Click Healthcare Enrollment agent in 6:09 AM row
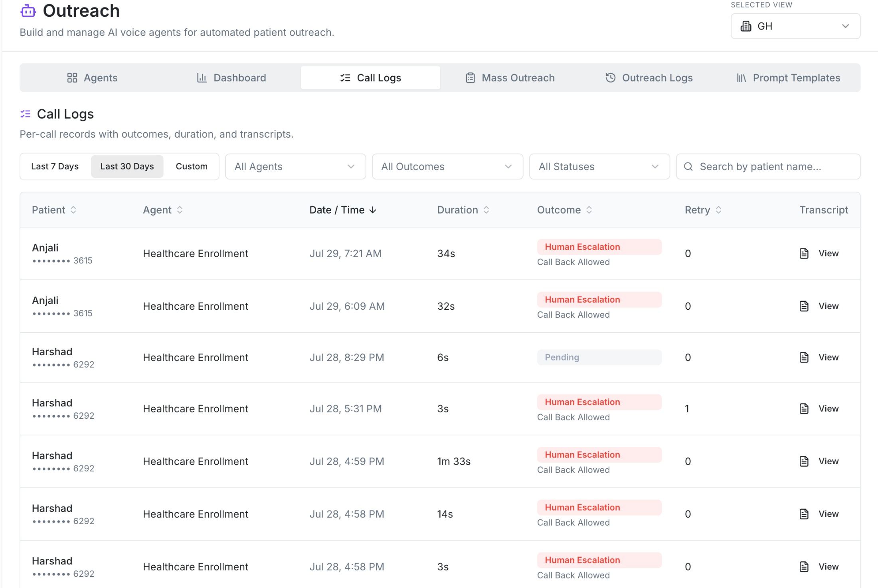 click(x=196, y=306)
